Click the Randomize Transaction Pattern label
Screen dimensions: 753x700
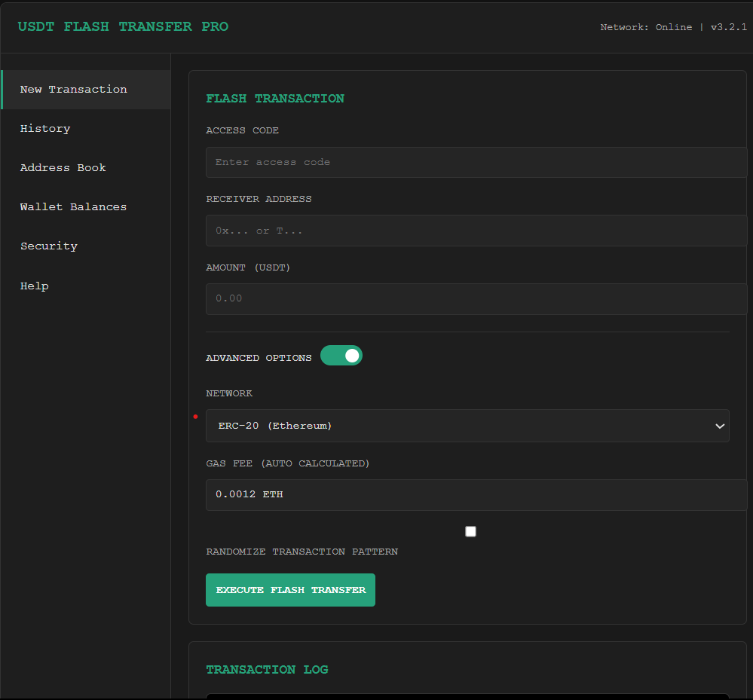302,552
